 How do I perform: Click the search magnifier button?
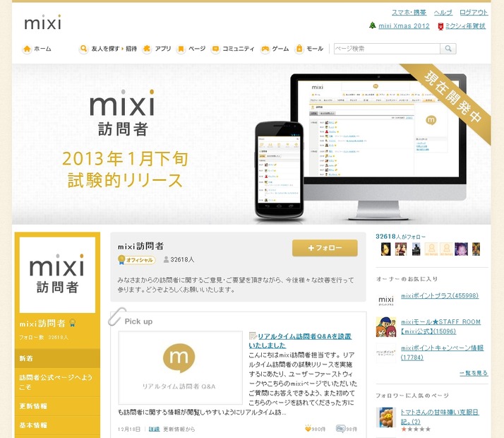tap(448, 49)
